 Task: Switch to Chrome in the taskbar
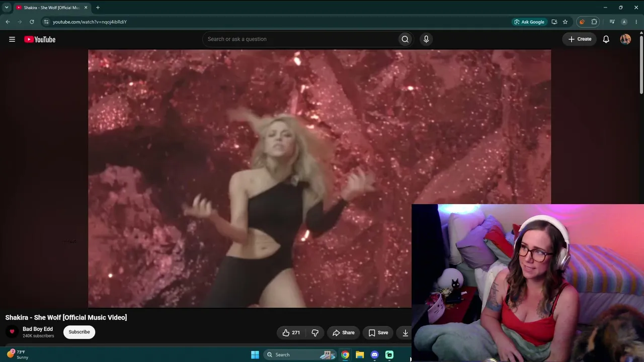[x=345, y=354]
